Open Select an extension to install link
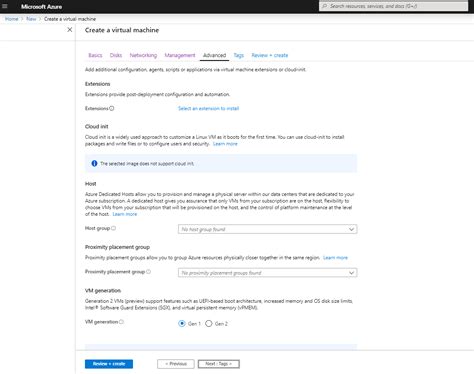 tap(208, 108)
